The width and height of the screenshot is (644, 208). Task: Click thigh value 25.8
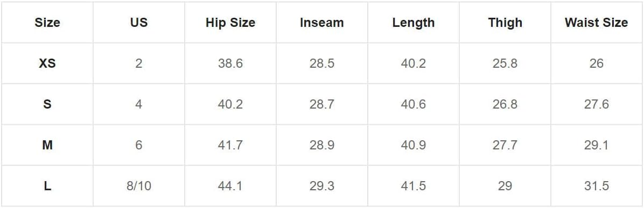505,63
